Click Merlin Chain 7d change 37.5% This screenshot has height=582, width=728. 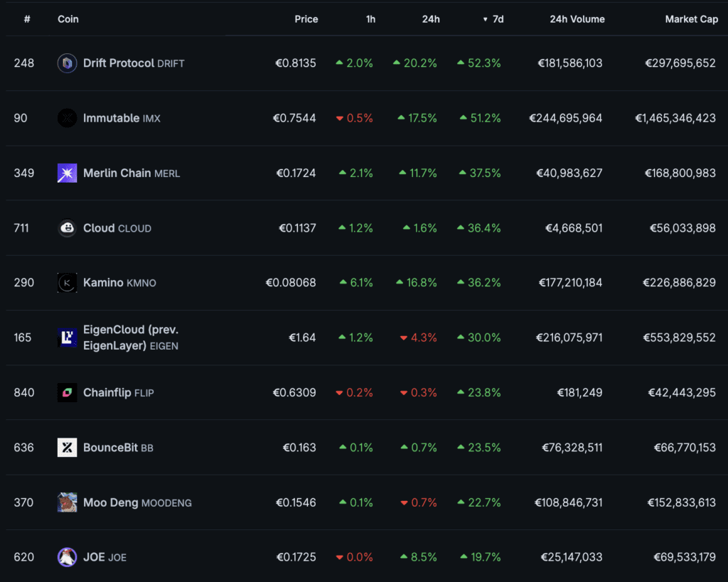click(x=480, y=173)
